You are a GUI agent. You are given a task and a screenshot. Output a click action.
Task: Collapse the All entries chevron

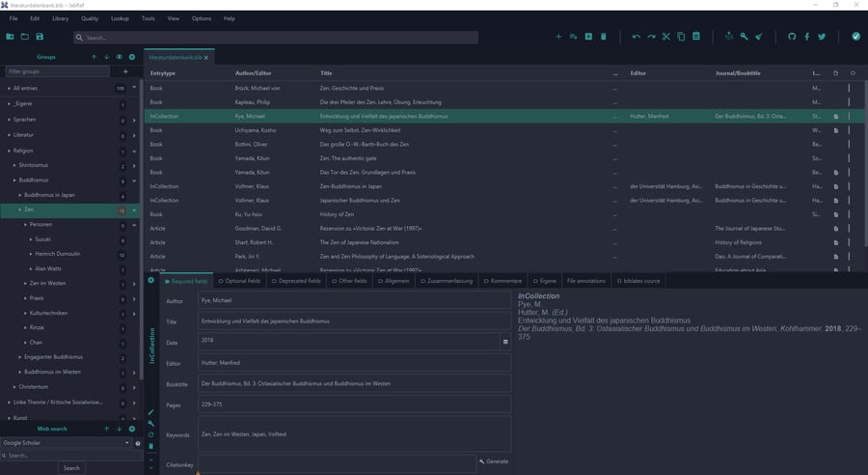(134, 88)
